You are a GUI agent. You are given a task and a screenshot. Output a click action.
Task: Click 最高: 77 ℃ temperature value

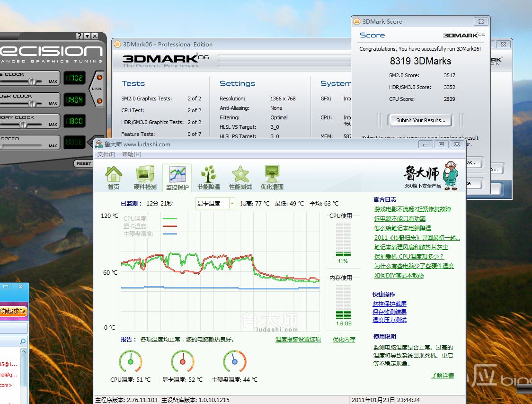click(255, 203)
